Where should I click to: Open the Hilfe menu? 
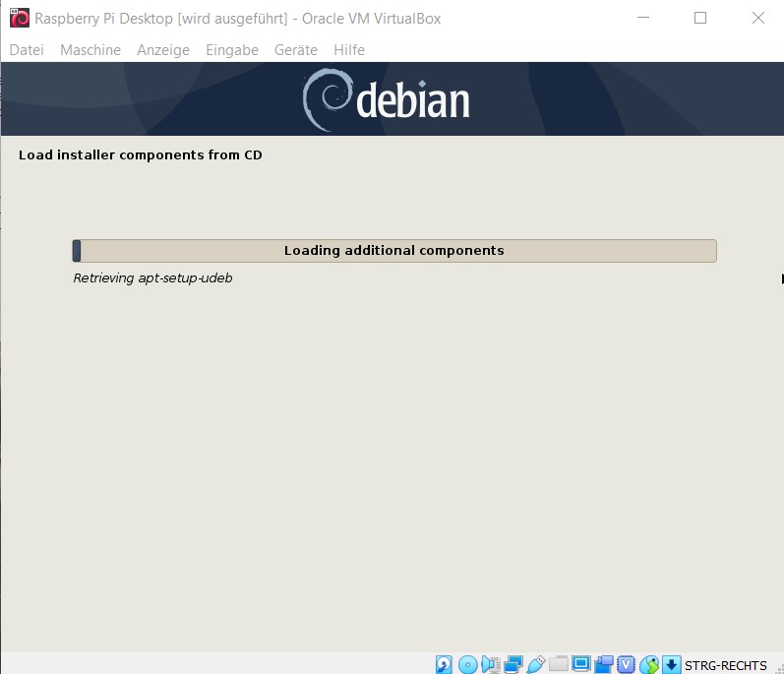(x=349, y=50)
